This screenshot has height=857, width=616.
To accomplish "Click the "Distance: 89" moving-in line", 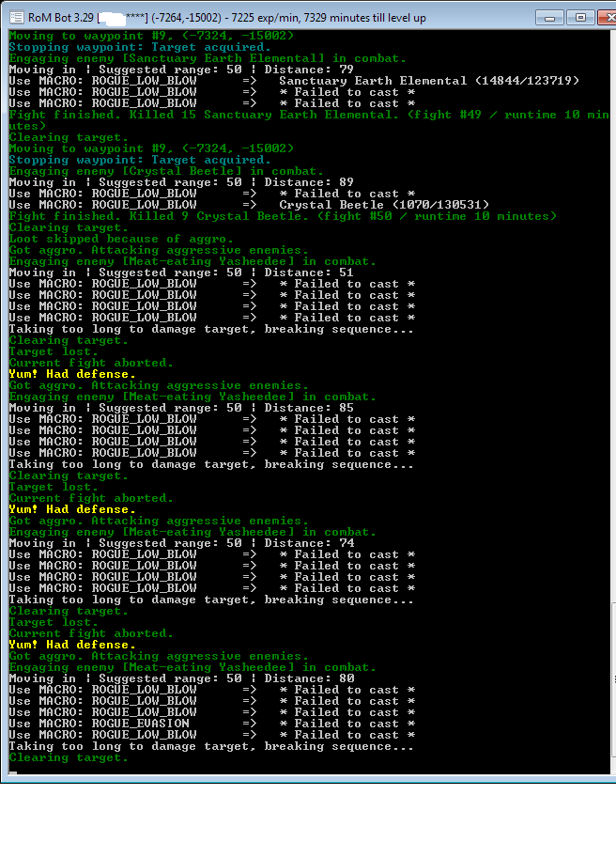I will tap(180, 182).
